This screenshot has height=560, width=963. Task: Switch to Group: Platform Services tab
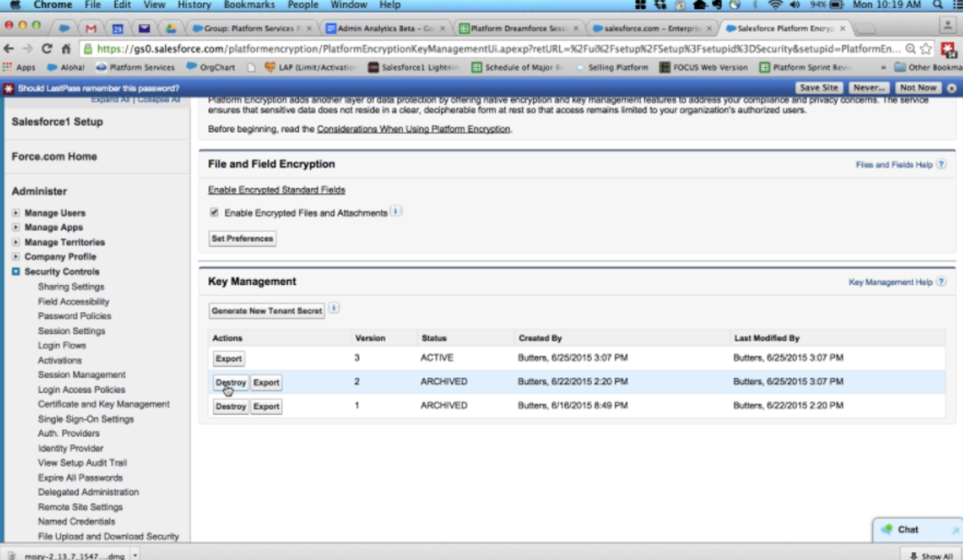(x=251, y=28)
